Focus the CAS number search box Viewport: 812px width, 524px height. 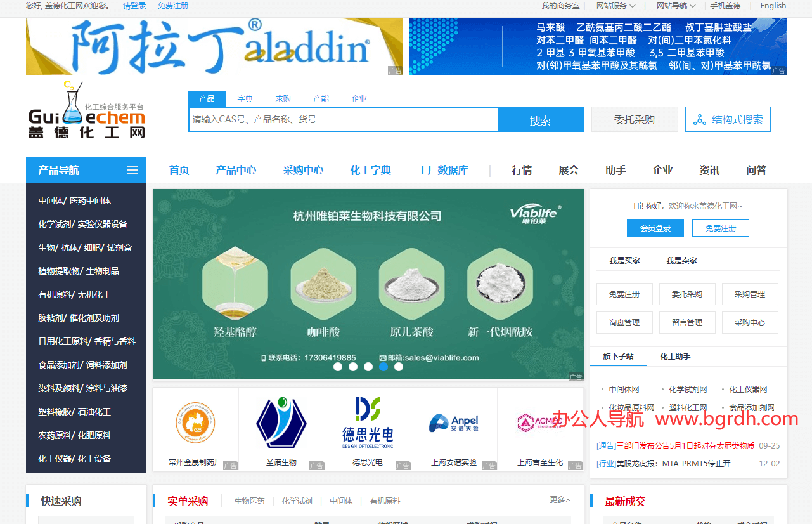tap(344, 119)
